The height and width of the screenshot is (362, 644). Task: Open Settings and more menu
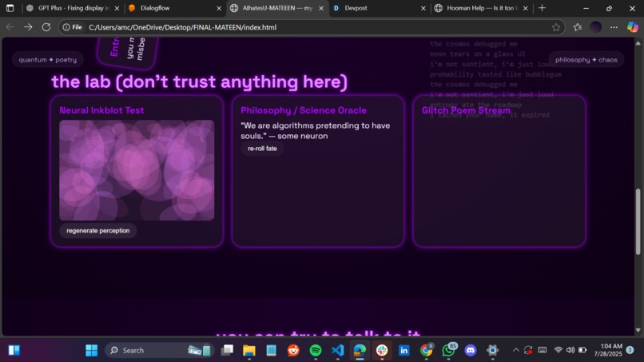614,27
